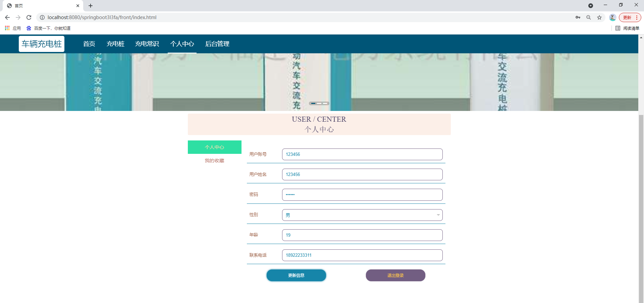Click the 更新信息 button
Viewport: 644px width, 303px height.
(296, 275)
